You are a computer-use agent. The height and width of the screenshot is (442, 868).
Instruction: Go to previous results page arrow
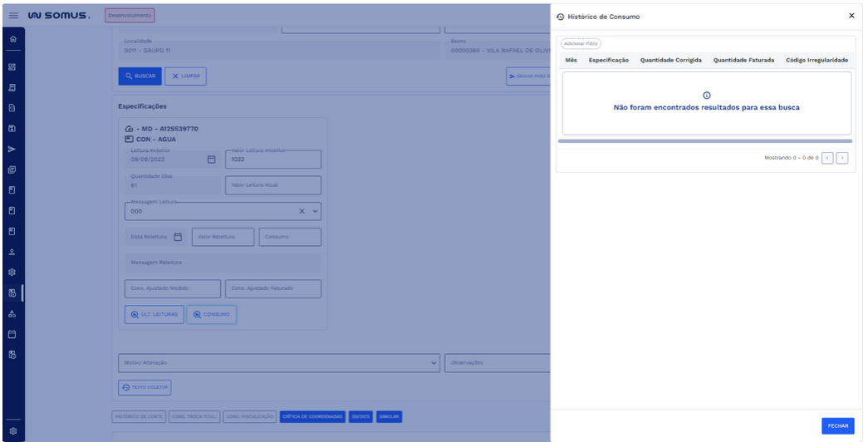(827, 157)
